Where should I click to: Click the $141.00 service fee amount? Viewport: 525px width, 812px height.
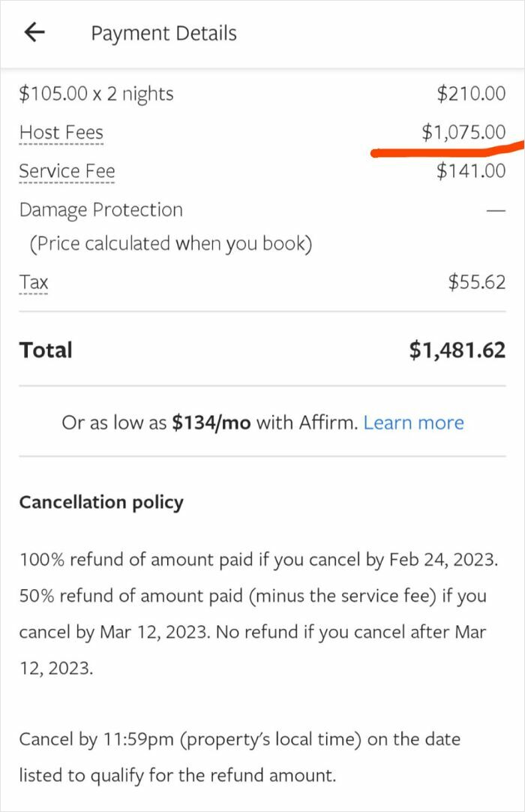[471, 172]
